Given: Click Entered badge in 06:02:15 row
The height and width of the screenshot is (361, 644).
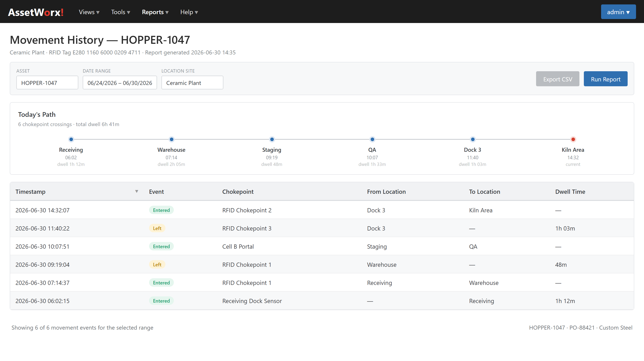Looking at the screenshot, I should 161,301.
